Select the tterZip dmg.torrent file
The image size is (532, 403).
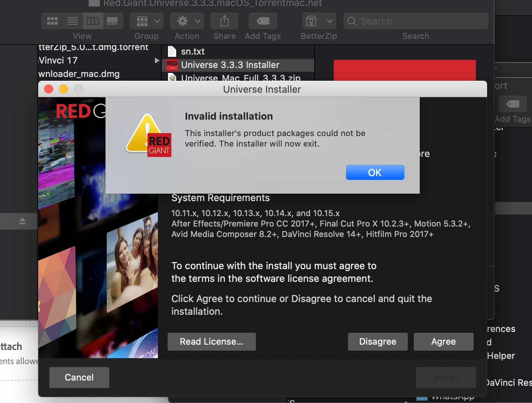[x=99, y=49]
